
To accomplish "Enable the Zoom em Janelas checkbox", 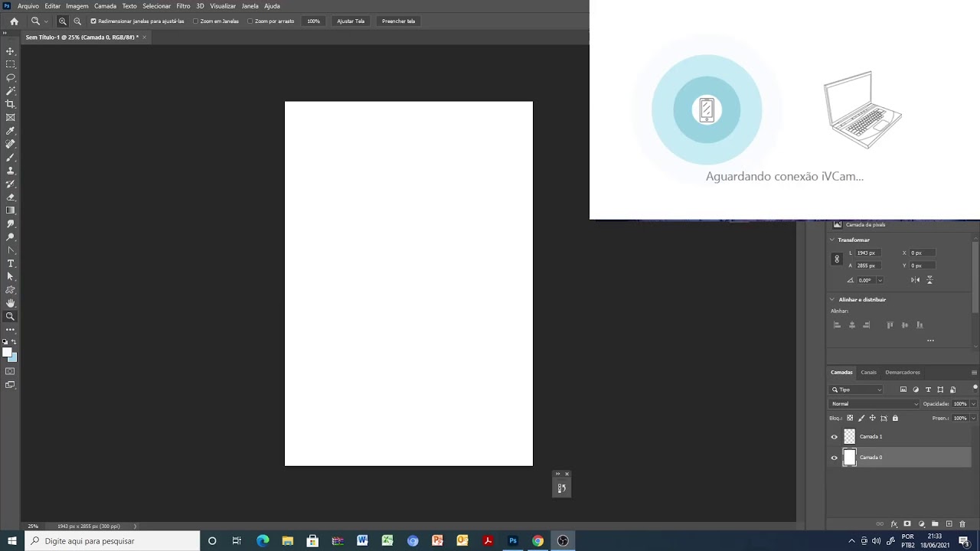I will coord(196,21).
